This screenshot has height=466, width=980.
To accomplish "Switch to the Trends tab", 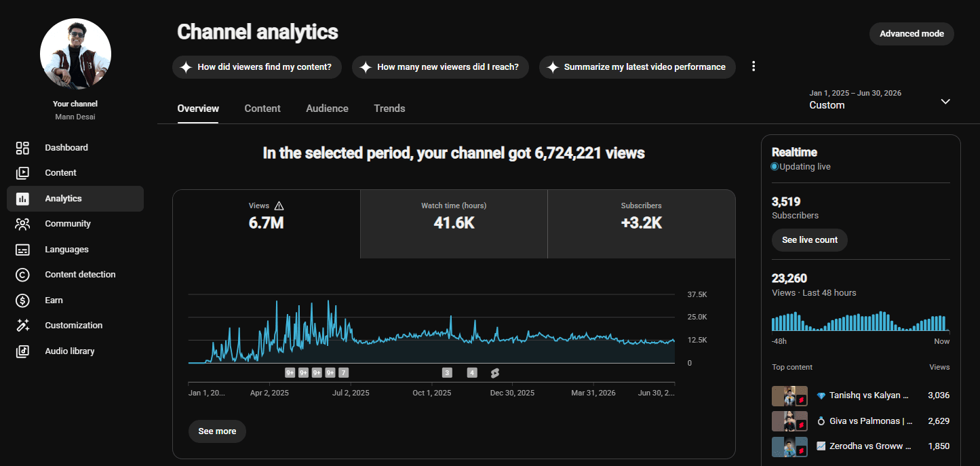I will (x=389, y=109).
